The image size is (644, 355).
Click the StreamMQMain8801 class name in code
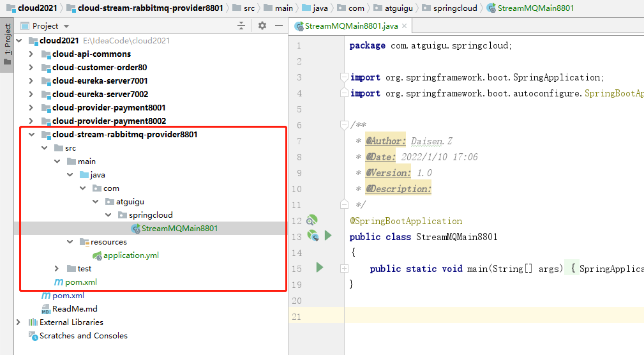pos(457,237)
